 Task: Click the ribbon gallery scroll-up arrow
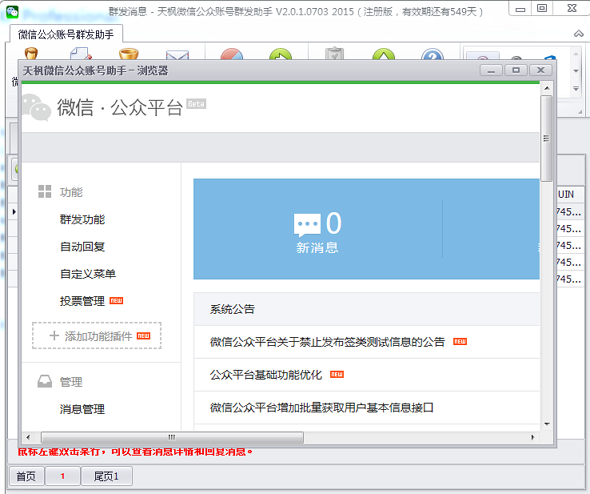(576, 54)
